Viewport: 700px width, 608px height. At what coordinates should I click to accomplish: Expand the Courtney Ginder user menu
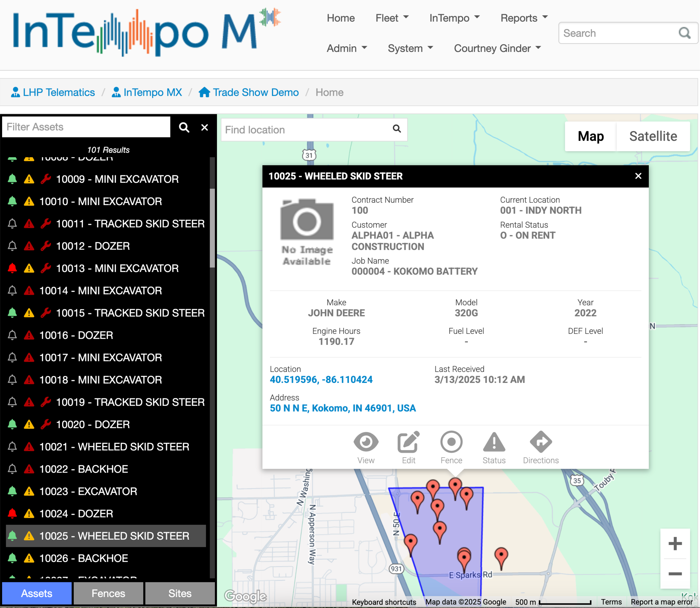pyautogui.click(x=497, y=48)
